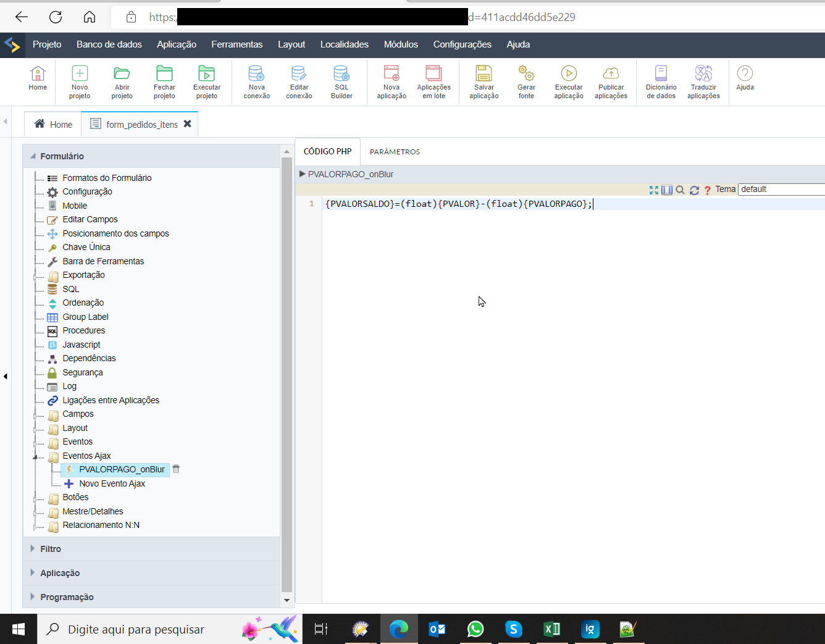Screen dimensions: 825x644
Task: Expand the PVALORPAGO_onBlur code header arrow
Action: tap(303, 174)
